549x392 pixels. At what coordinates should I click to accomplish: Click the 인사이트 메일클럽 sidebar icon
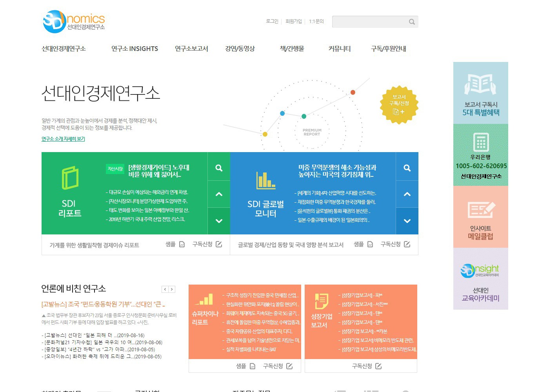point(480,210)
